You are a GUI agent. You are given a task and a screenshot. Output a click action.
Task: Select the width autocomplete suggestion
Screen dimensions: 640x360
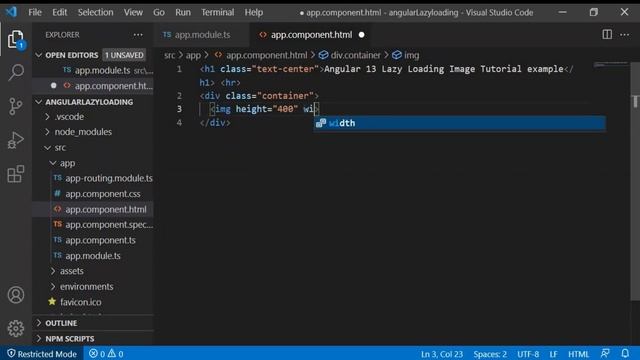[x=460, y=123]
